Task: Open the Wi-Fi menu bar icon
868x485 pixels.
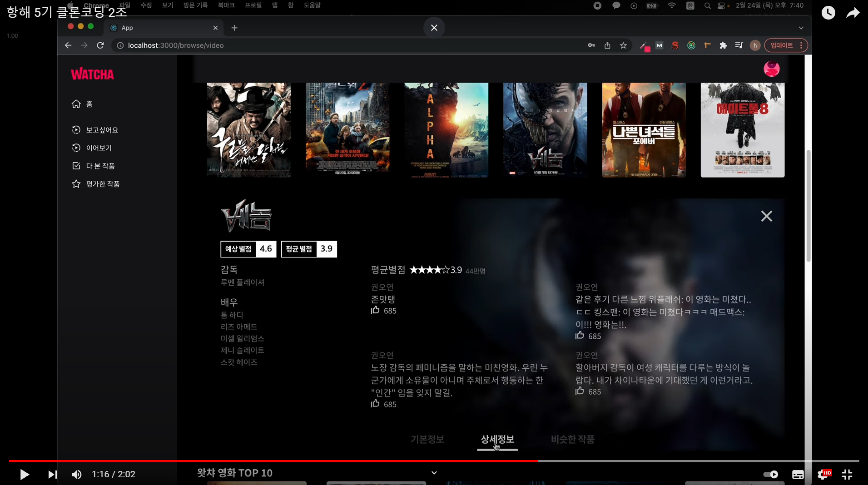Action: point(671,6)
